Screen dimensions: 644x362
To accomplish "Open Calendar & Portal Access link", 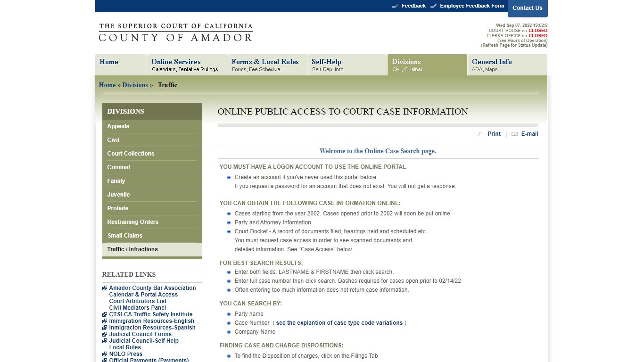I will click(143, 295).
